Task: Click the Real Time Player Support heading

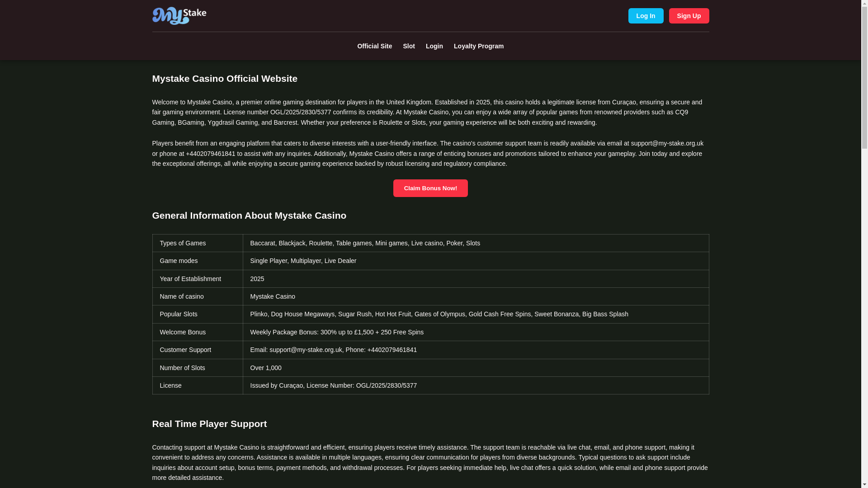Action: (x=209, y=424)
